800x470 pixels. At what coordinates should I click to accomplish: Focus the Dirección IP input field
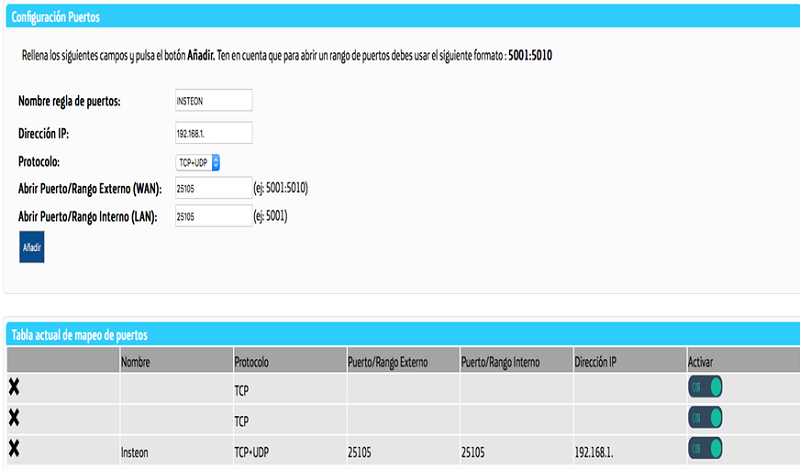(x=214, y=133)
